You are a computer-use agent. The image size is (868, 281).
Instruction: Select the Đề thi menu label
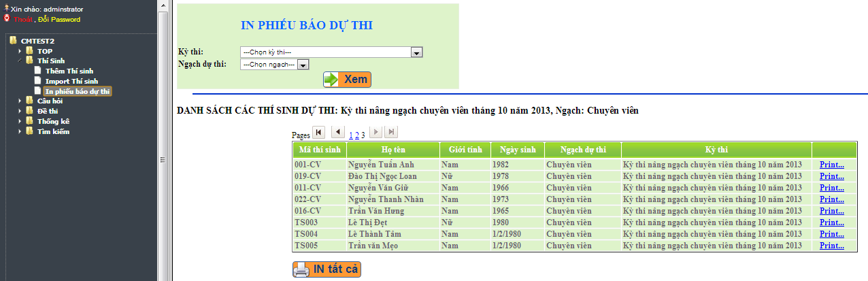pos(48,111)
